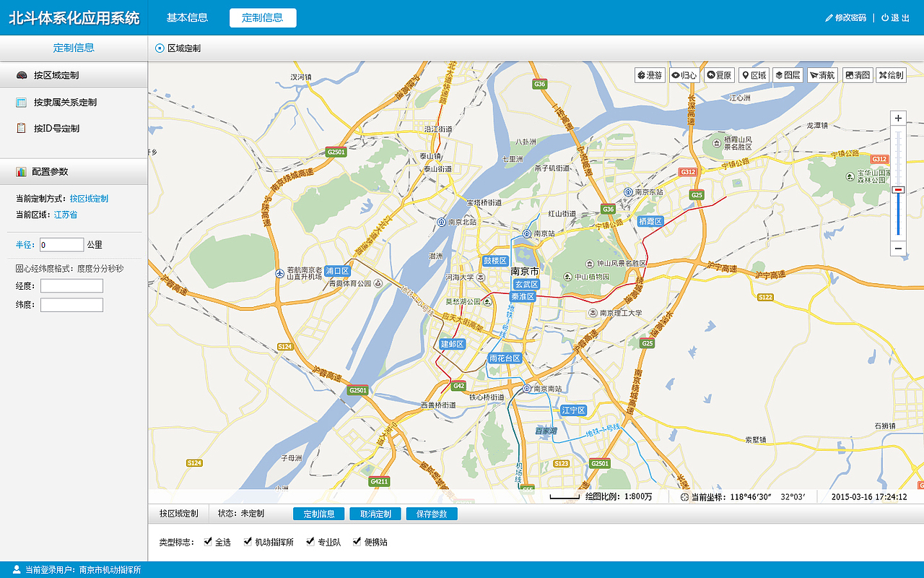Viewport: 924px width, 578px height.
Task: Click the 建邺区 district label on map
Action: coord(453,344)
